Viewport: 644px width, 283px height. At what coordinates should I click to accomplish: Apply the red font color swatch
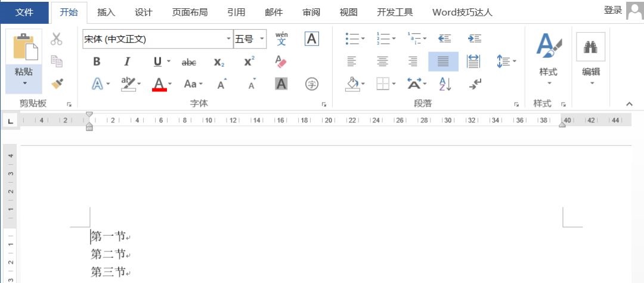tap(159, 84)
